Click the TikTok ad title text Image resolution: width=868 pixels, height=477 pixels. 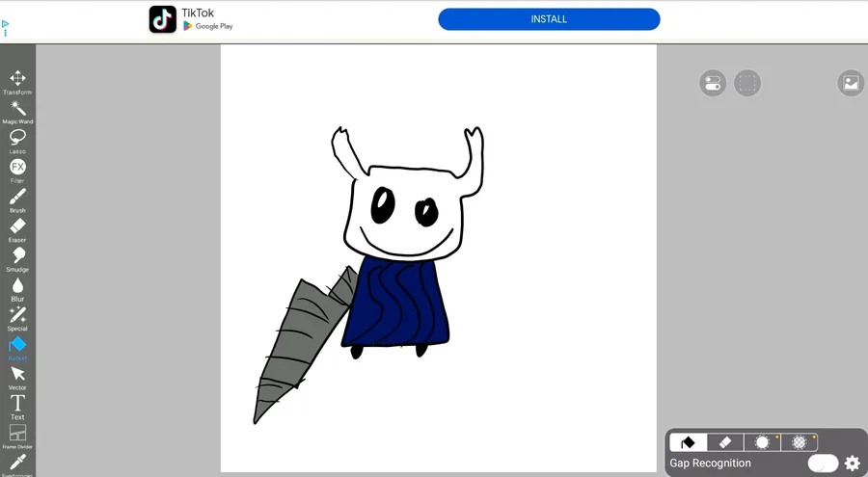[198, 13]
